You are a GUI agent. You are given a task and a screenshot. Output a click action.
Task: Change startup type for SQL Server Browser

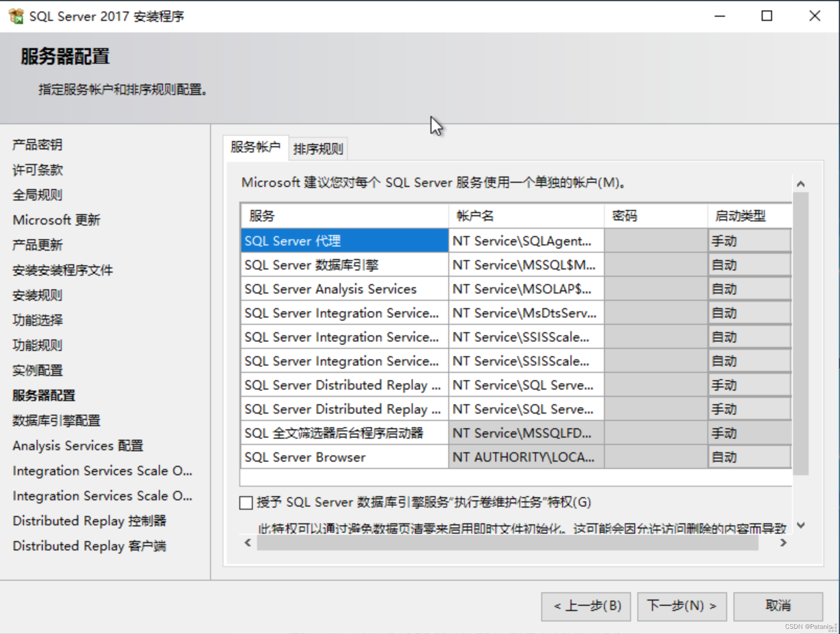click(750, 457)
